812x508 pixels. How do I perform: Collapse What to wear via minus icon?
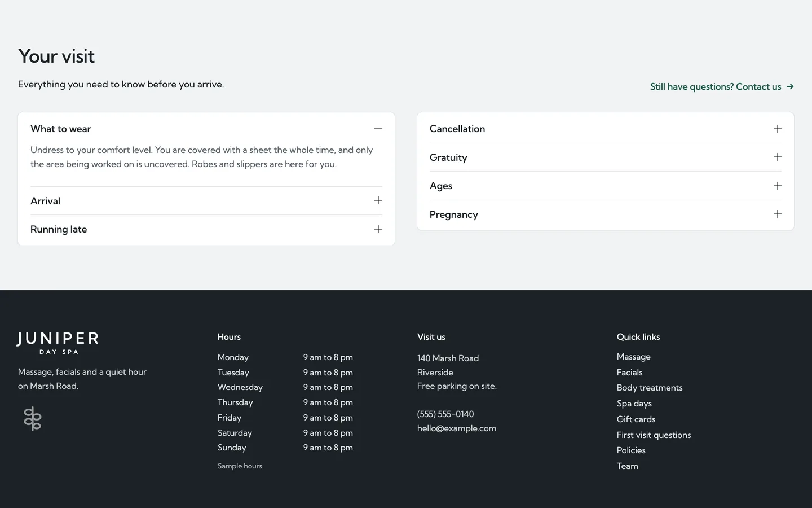pyautogui.click(x=378, y=129)
